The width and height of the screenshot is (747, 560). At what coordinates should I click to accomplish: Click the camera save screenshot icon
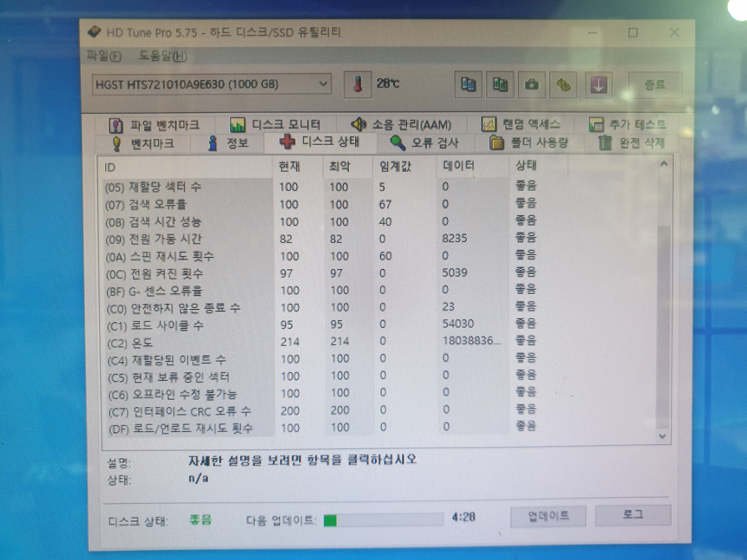(532, 84)
